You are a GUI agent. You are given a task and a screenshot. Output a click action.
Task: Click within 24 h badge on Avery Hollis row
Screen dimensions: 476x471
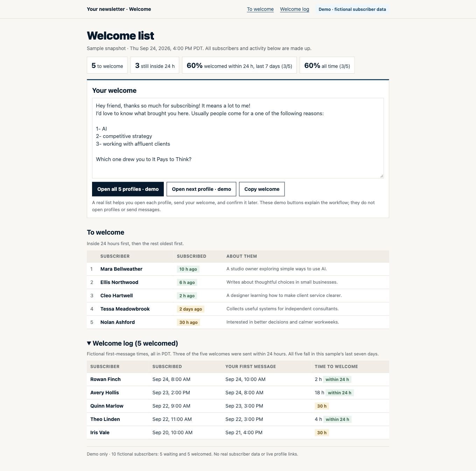tap(339, 393)
